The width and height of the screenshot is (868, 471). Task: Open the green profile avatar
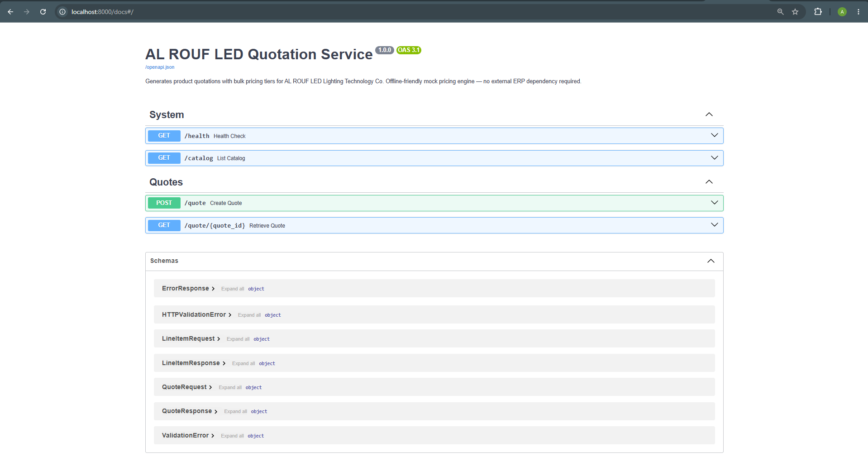[842, 12]
